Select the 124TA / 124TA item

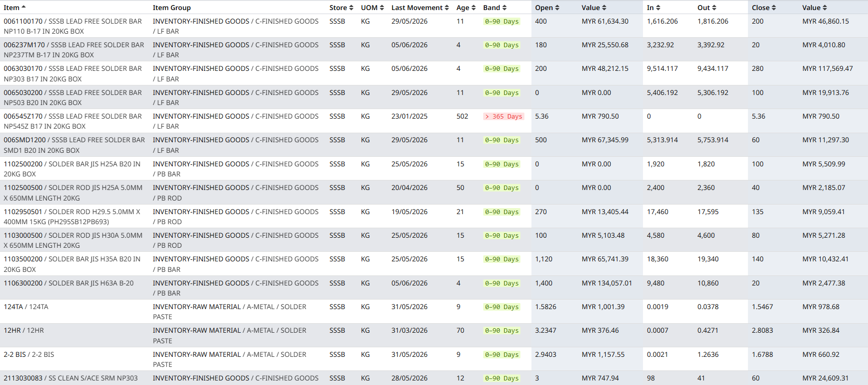26,307
